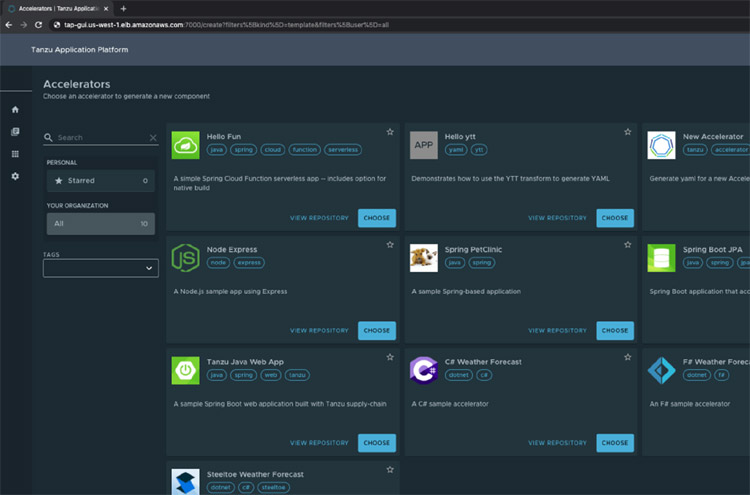Select the All organization filter
The image size is (750, 495).
[100, 224]
